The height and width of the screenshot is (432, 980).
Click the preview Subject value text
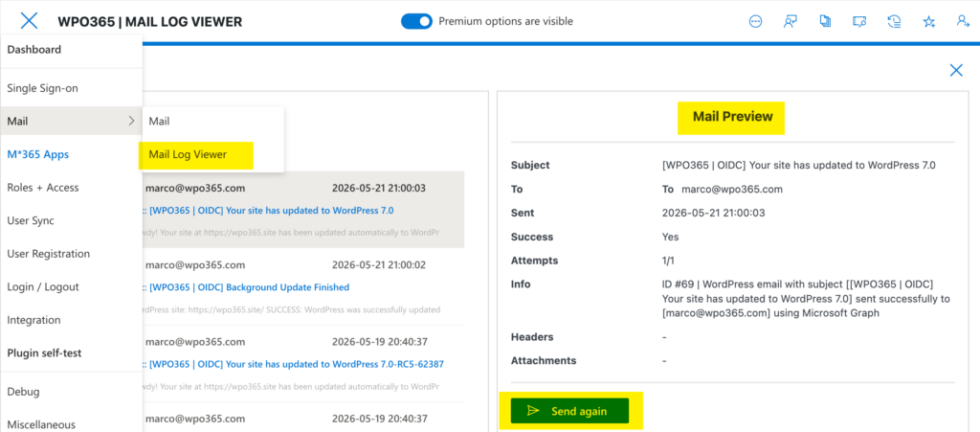[x=799, y=165]
